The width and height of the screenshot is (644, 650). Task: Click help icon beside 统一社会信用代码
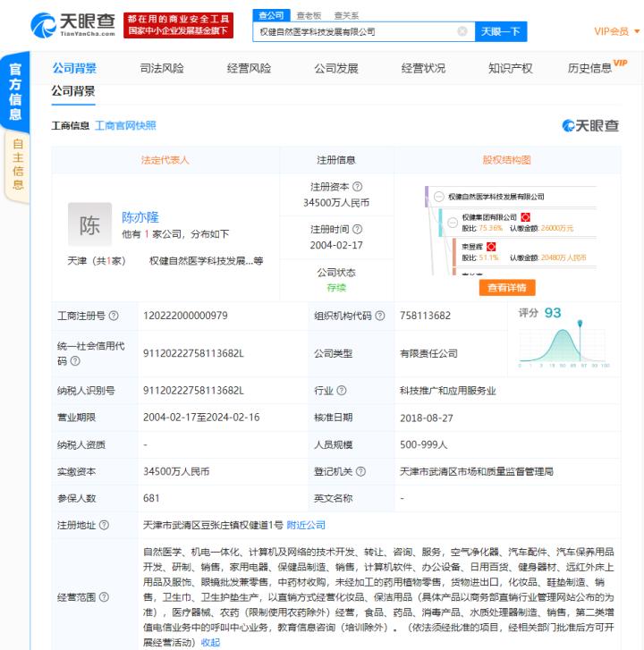pos(75,360)
